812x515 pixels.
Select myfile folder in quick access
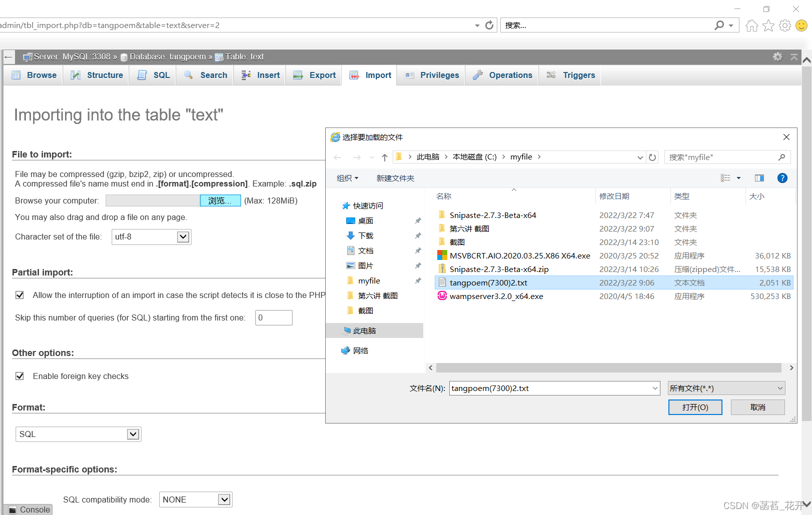tap(363, 281)
